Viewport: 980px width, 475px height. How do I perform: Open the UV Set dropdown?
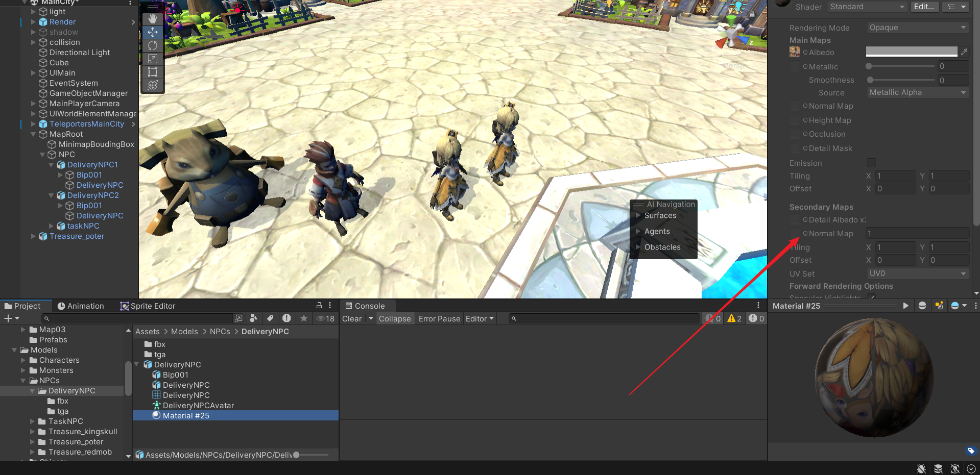(917, 273)
